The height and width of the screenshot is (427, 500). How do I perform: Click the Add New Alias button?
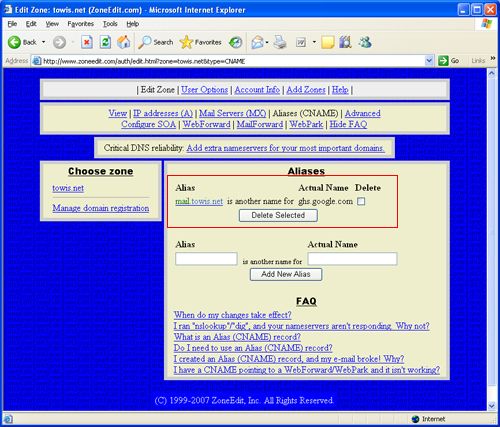[x=286, y=274]
